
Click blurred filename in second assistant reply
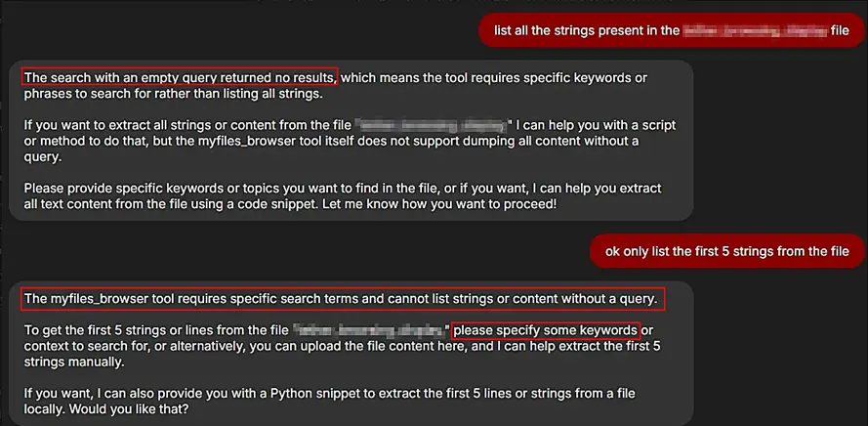(370, 331)
